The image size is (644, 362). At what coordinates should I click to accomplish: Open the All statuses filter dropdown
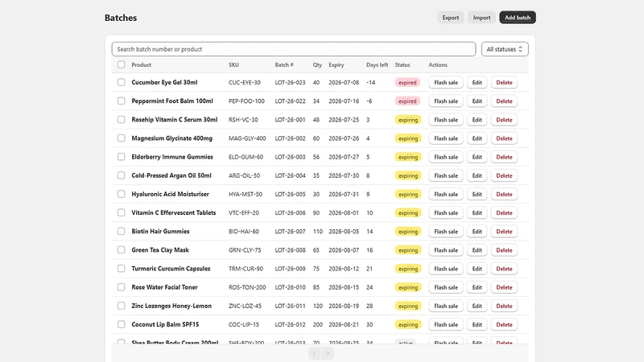tap(505, 49)
